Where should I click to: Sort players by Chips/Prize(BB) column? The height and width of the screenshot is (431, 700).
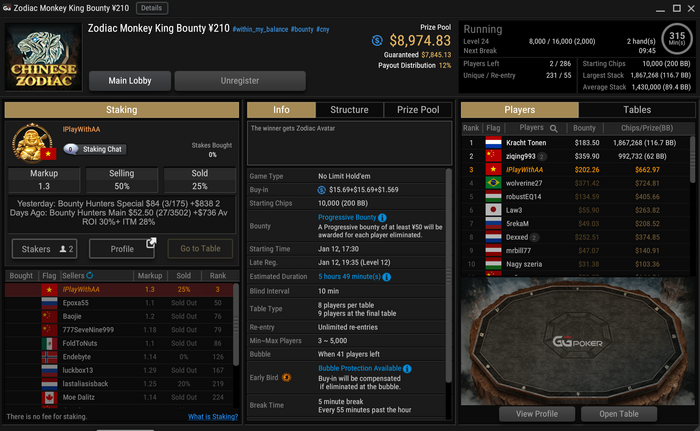pyautogui.click(x=646, y=128)
